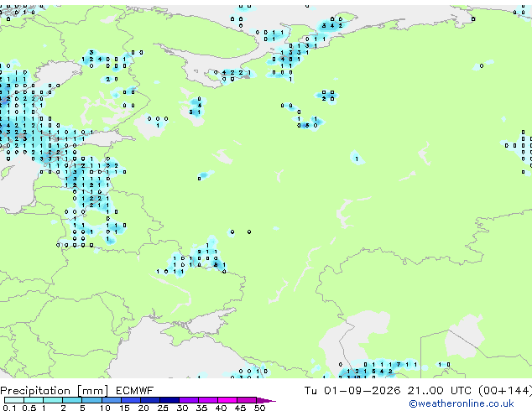Click the legend label '0.5'
The image size is (532, 411).
[29, 408]
